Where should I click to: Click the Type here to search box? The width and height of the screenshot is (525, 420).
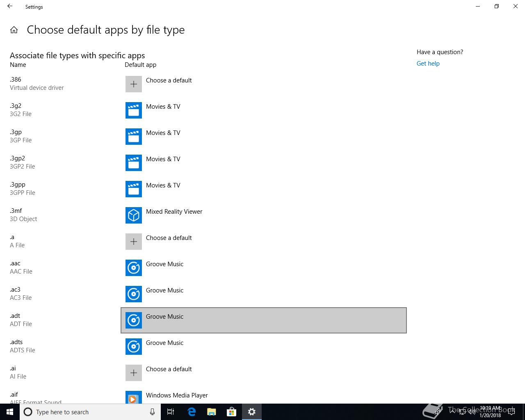[90, 412]
